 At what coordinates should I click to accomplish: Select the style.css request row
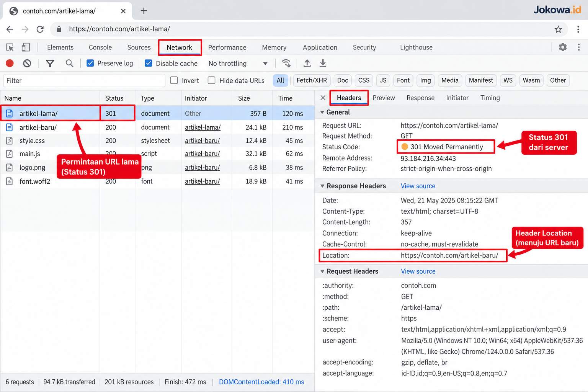click(157, 141)
